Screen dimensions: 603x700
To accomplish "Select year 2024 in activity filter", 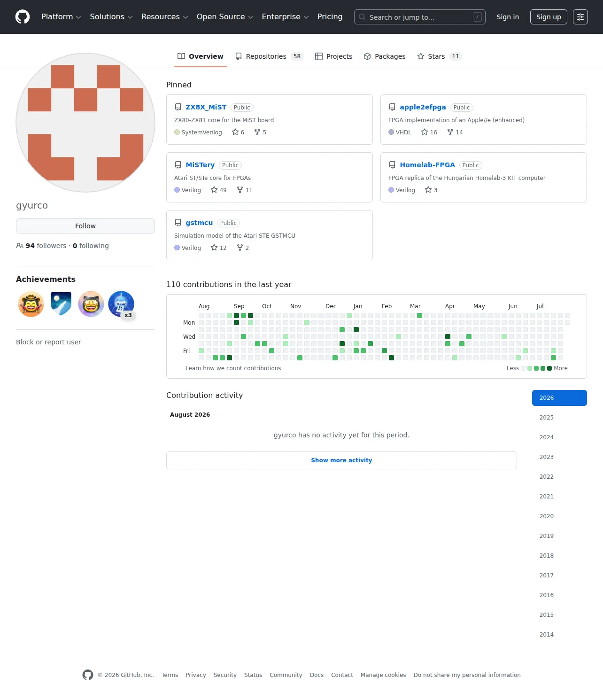I will click(559, 437).
